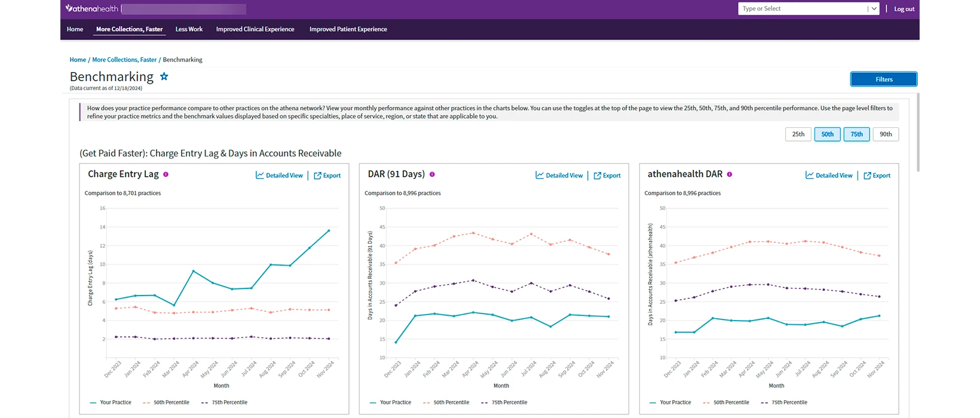Enable the 90th percentile toggle
This screenshot has height=418, width=980.
pyautogui.click(x=886, y=134)
